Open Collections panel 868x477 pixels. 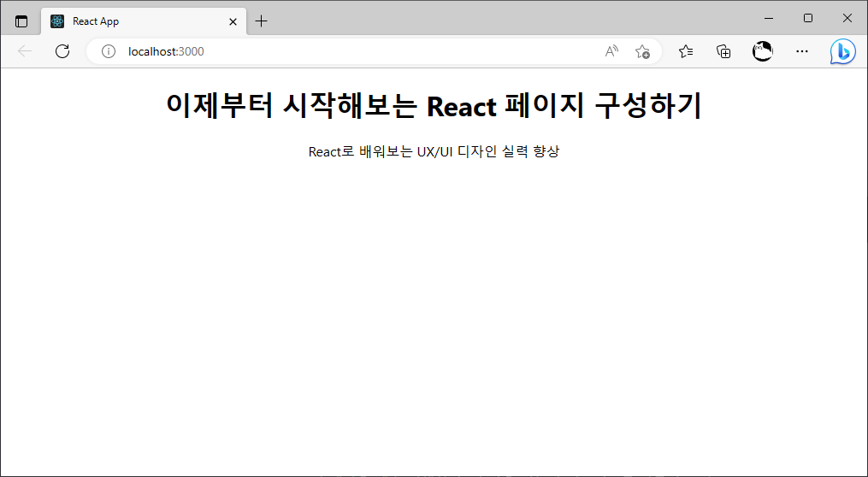(723, 51)
